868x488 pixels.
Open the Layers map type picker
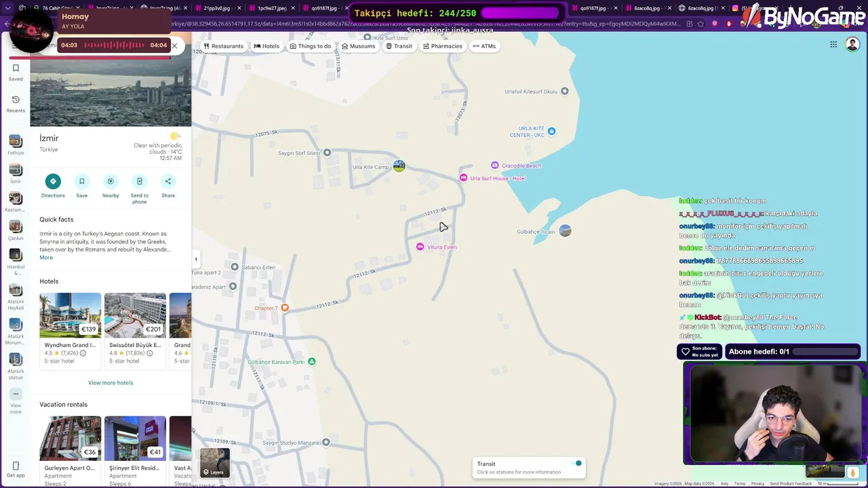click(x=215, y=462)
